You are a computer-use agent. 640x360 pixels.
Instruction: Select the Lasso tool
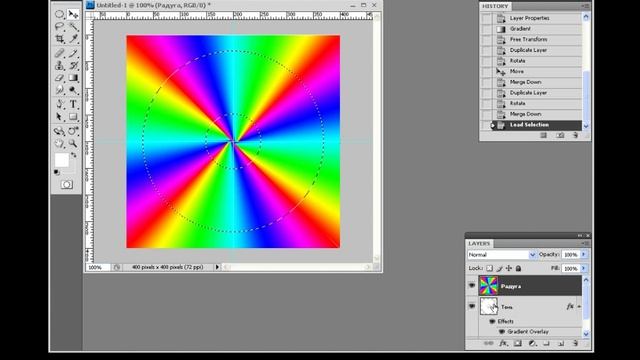point(60,27)
